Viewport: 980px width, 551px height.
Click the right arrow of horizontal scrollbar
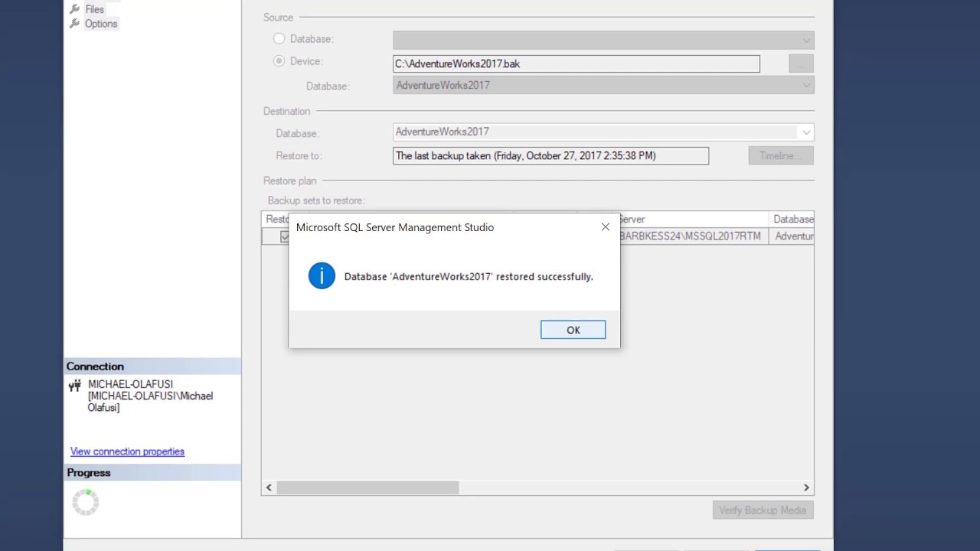(x=806, y=487)
